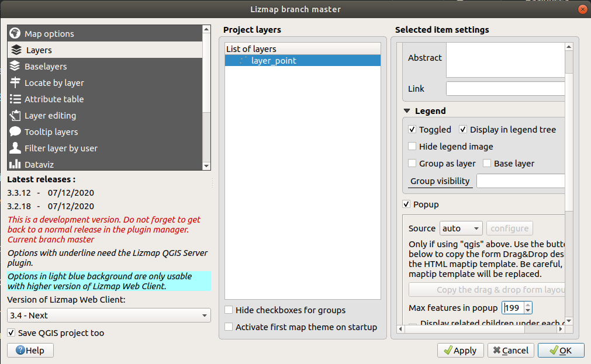The height and width of the screenshot is (364, 591).
Task: Click into the Abstract text area
Action: tap(505, 60)
